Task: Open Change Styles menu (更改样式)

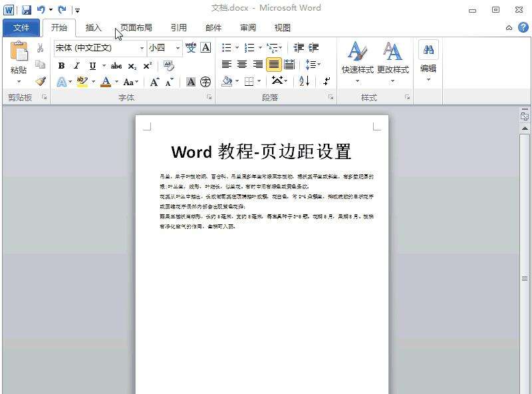Action: click(x=393, y=62)
